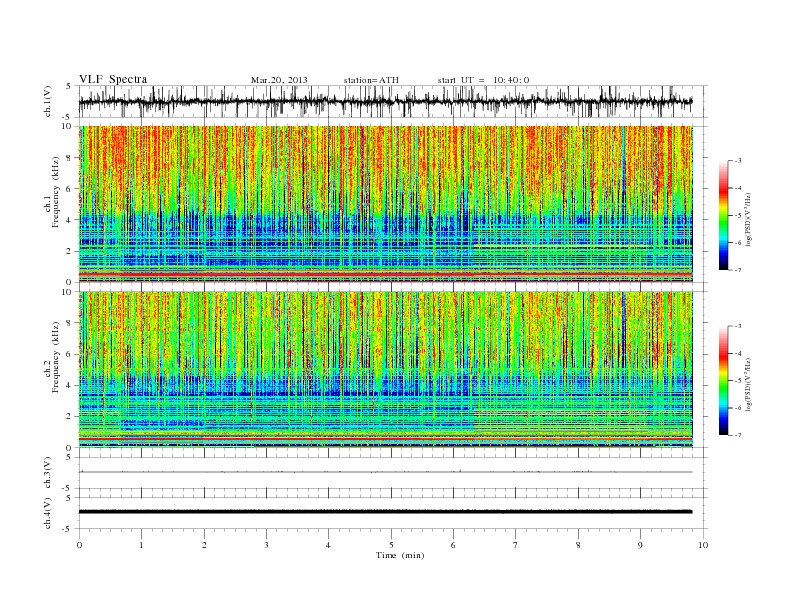Click the time axis tick label '9'
This screenshot has width=792, height=612.
[640, 545]
